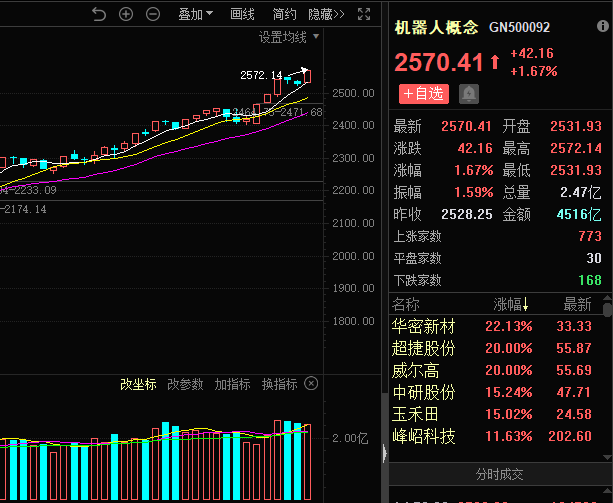
Task: Select 华密新材 in the stock list
Action: coord(424,327)
